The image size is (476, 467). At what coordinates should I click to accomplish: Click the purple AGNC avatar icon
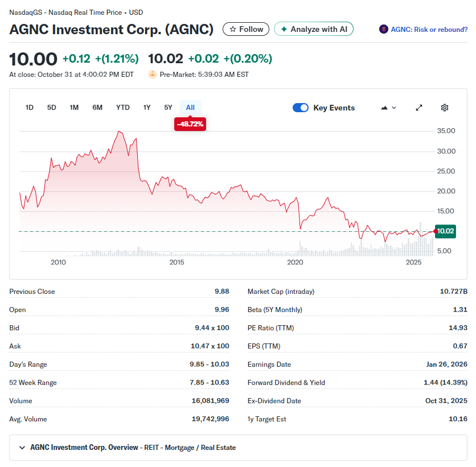tap(384, 29)
